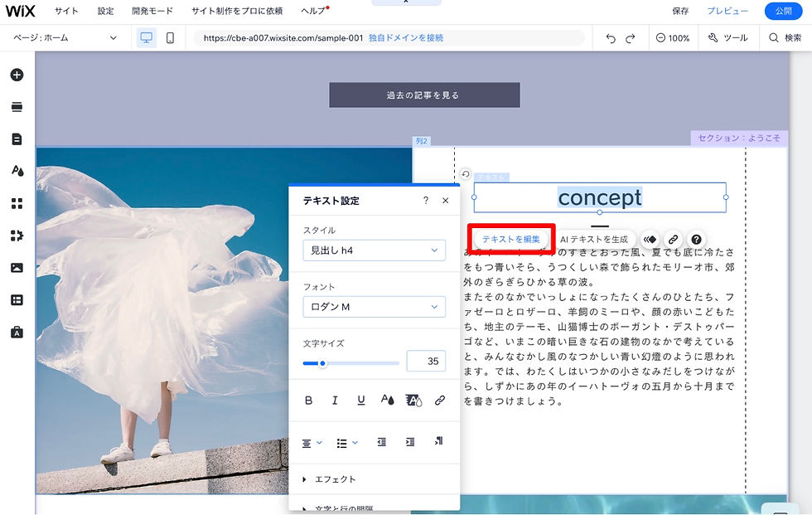Open the Pages and Menu icon in the left sidebar
Image resolution: width=812 pixels, height=515 pixels.
[x=17, y=138]
